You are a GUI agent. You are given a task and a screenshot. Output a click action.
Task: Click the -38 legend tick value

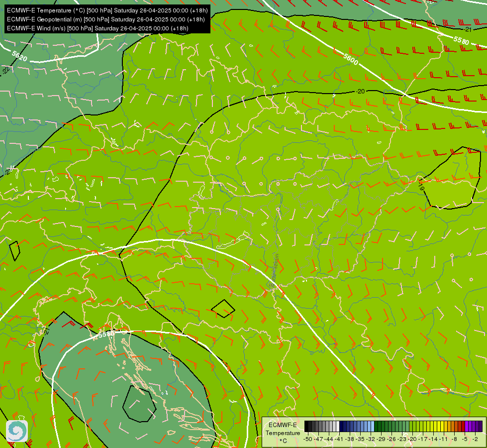(350, 440)
